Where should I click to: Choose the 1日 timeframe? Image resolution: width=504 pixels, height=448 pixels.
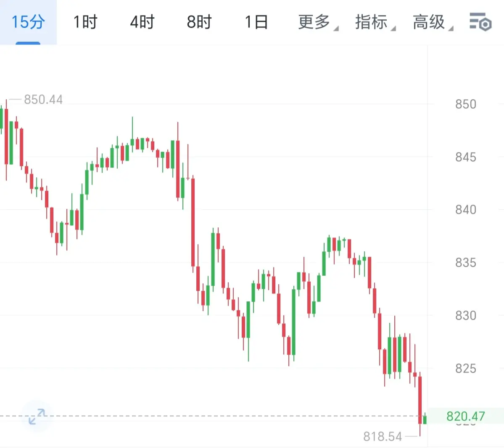pos(256,22)
